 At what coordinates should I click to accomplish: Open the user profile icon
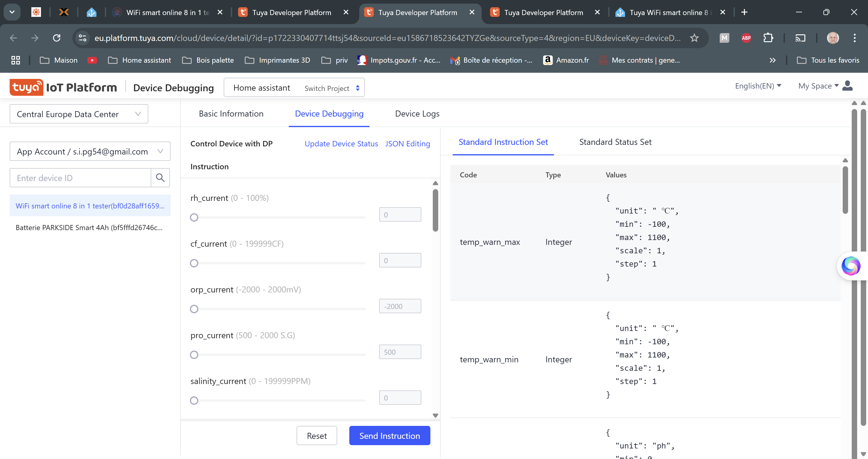pyautogui.click(x=847, y=86)
